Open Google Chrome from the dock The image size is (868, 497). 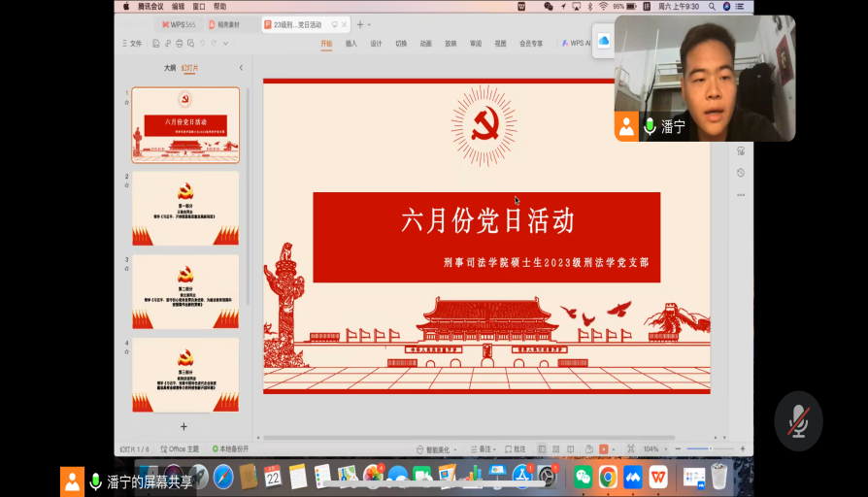pyautogui.click(x=608, y=477)
